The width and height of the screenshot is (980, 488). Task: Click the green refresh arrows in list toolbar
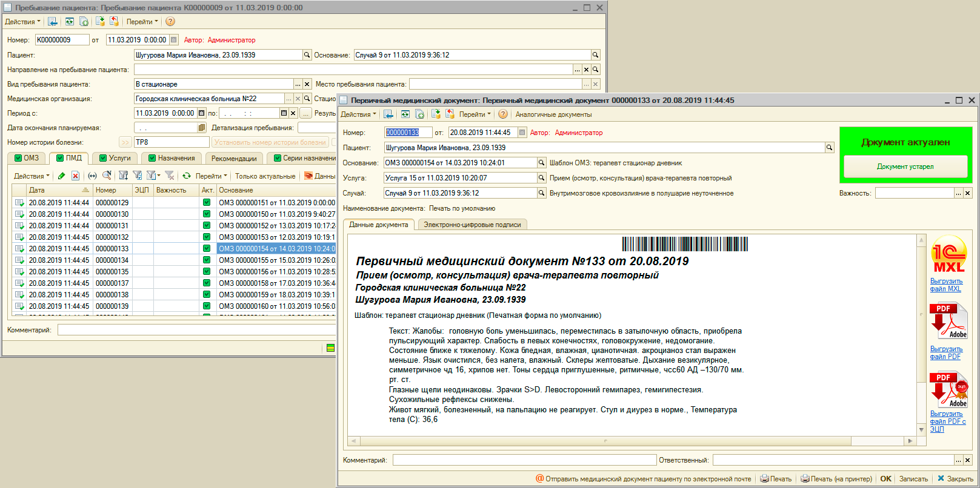point(187,176)
